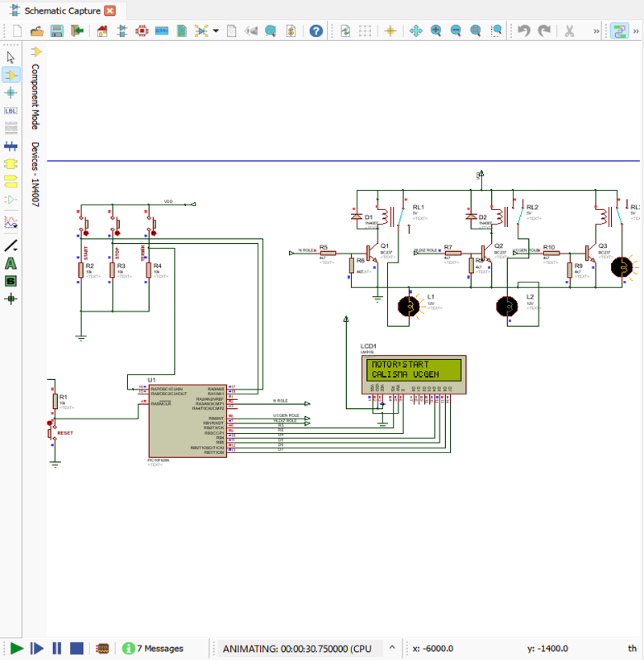Switch to Junction Dot mode
The image size is (644, 660).
coord(10,93)
